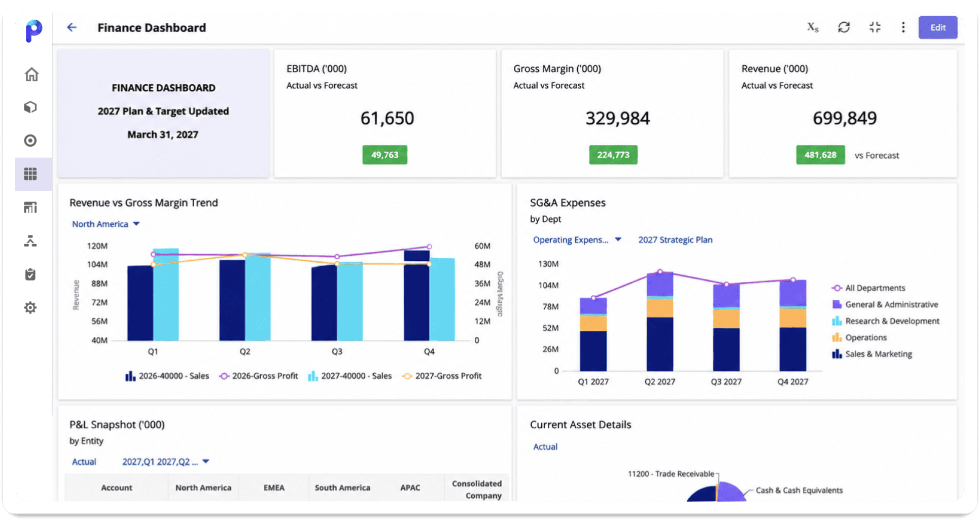Image resolution: width=980 pixels, height=520 pixels.
Task: Click the SG&A Expenses title
Action: pos(568,203)
